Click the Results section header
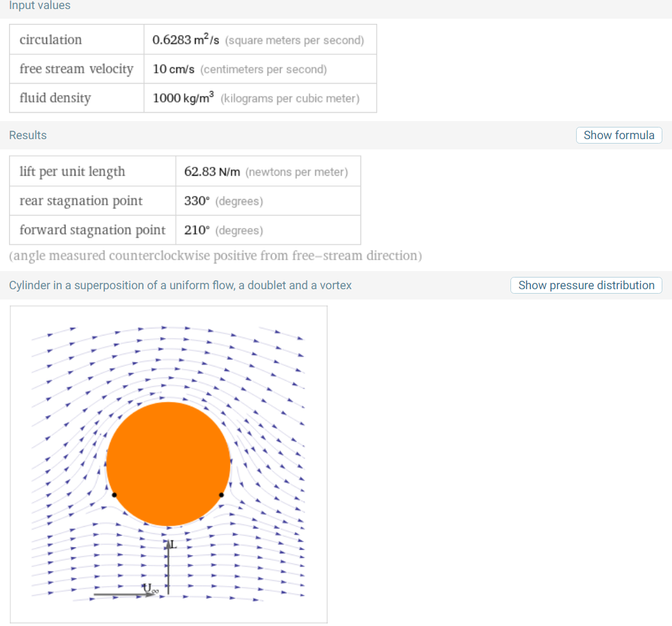672x626 pixels. click(x=28, y=135)
